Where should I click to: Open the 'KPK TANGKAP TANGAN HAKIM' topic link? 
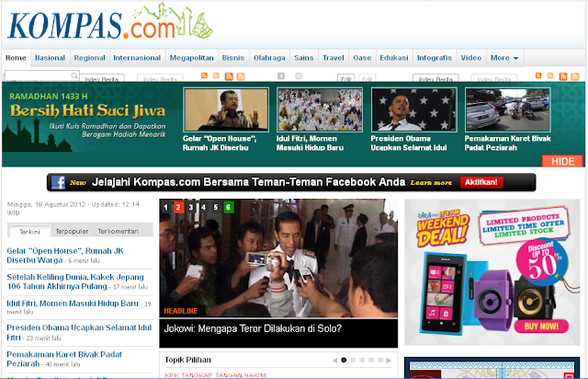tap(215, 375)
